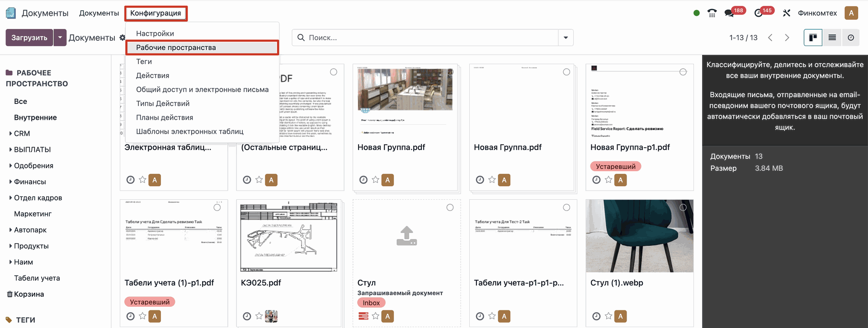Click the Загрузить upload button
The height and width of the screenshot is (328, 868).
(x=29, y=37)
